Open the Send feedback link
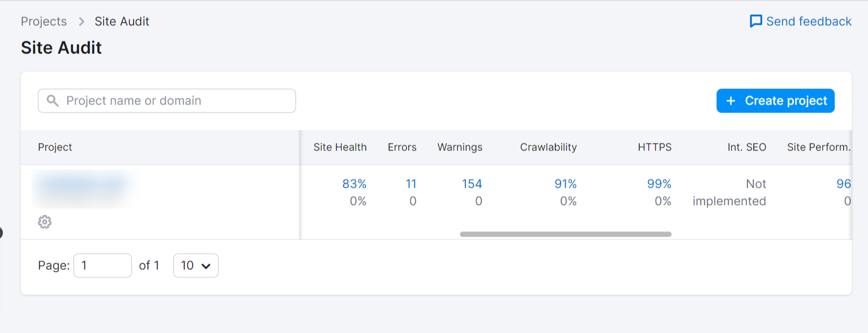The image size is (868, 333). point(808,22)
